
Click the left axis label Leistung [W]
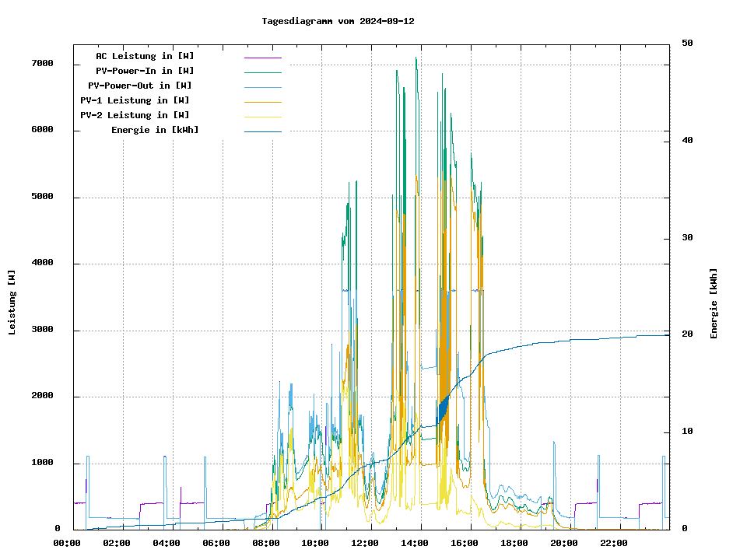pos(12,302)
